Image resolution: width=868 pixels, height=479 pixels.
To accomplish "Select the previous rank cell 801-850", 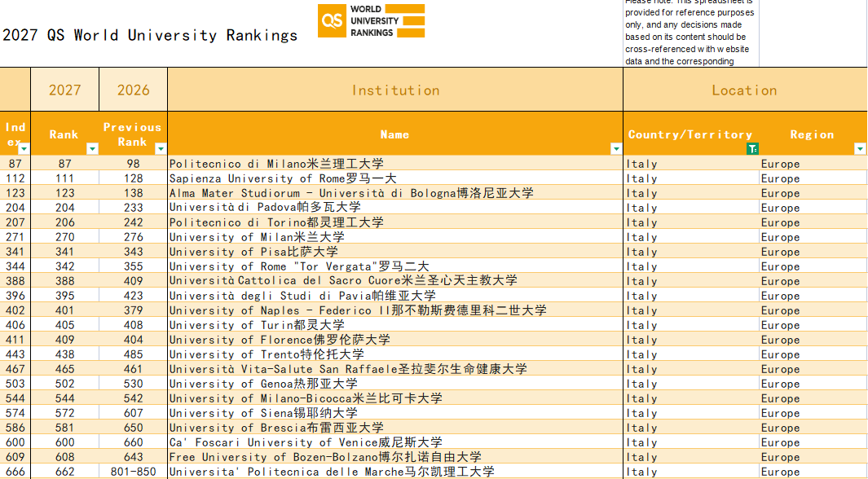I will pyautogui.click(x=134, y=472).
